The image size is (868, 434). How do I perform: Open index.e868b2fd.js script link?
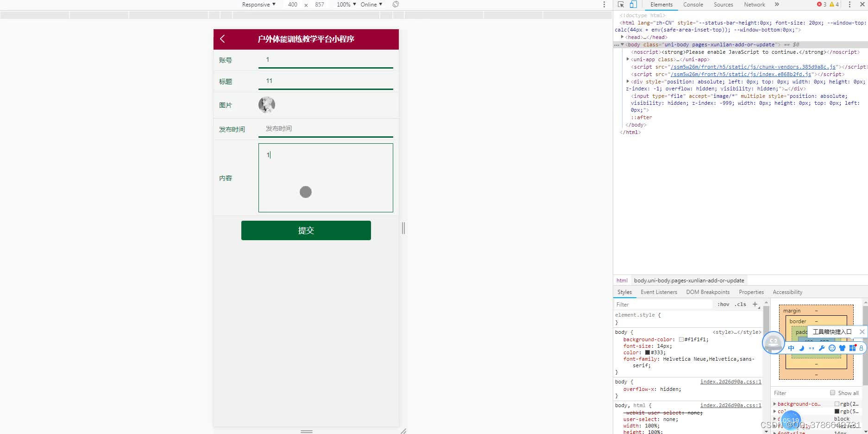tap(741, 74)
